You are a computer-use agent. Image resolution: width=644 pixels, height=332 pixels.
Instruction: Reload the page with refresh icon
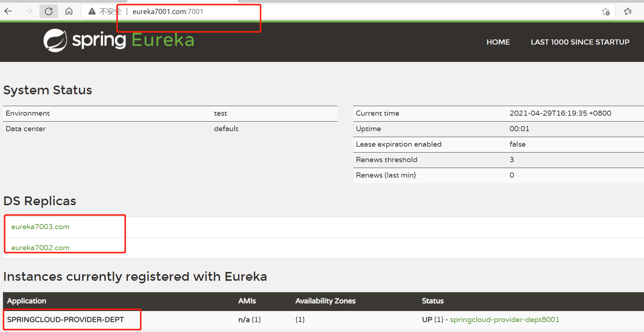click(x=49, y=11)
